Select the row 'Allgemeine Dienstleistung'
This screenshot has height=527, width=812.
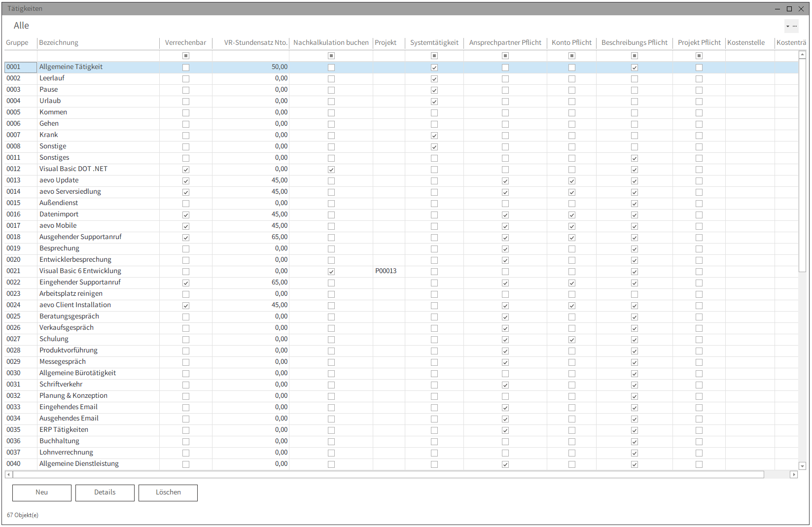[401, 464]
